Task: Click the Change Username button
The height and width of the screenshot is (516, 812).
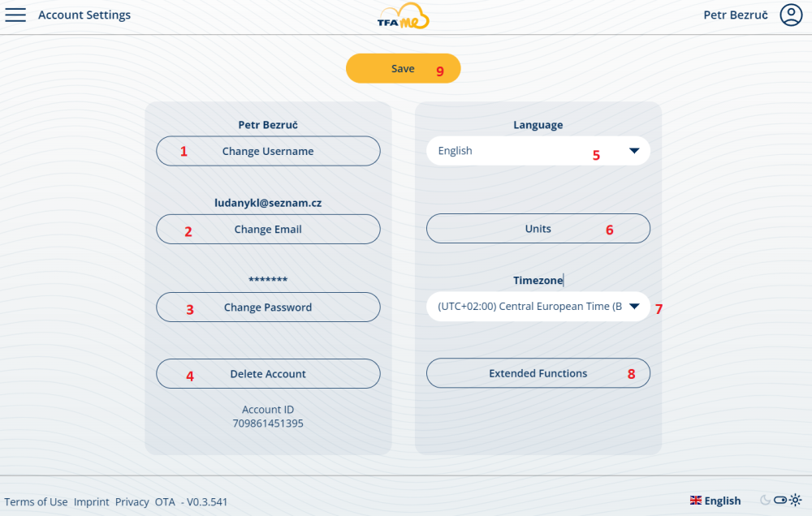Action: [268, 151]
